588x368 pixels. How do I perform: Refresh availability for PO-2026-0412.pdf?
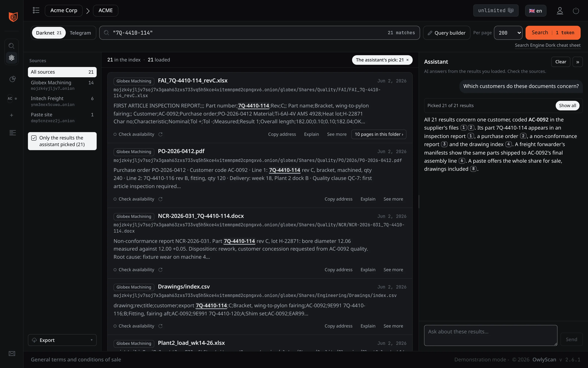[160, 199]
